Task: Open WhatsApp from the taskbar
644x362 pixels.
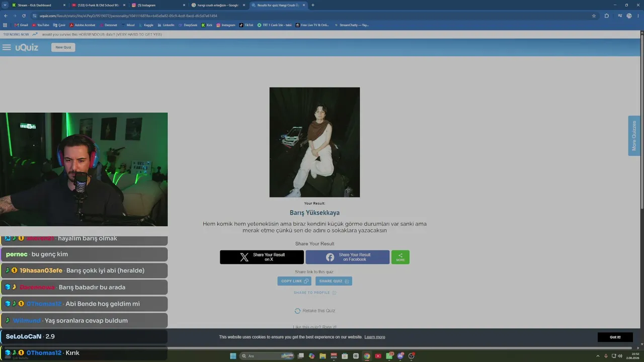Action: coord(389,356)
